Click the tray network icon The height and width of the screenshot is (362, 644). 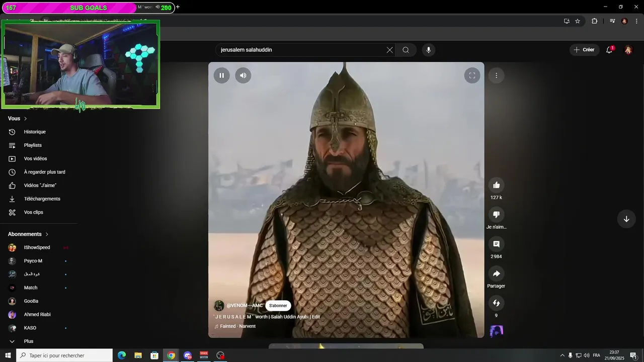(579, 355)
